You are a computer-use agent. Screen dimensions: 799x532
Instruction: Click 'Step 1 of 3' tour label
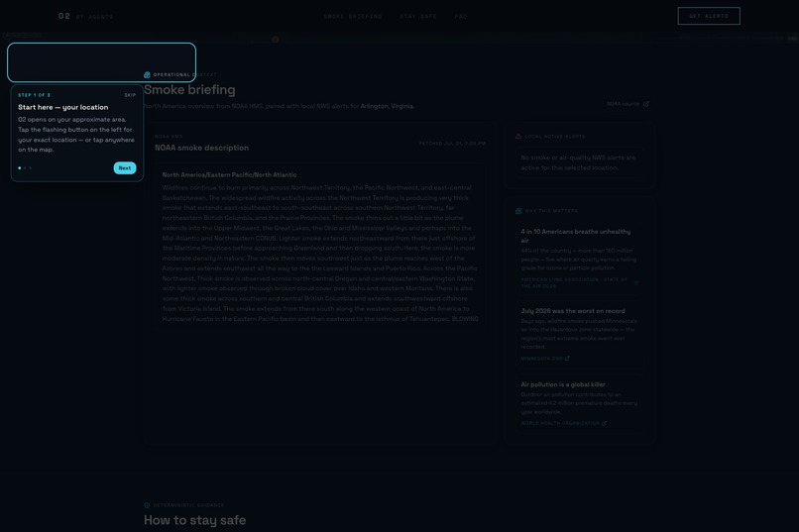coord(34,95)
